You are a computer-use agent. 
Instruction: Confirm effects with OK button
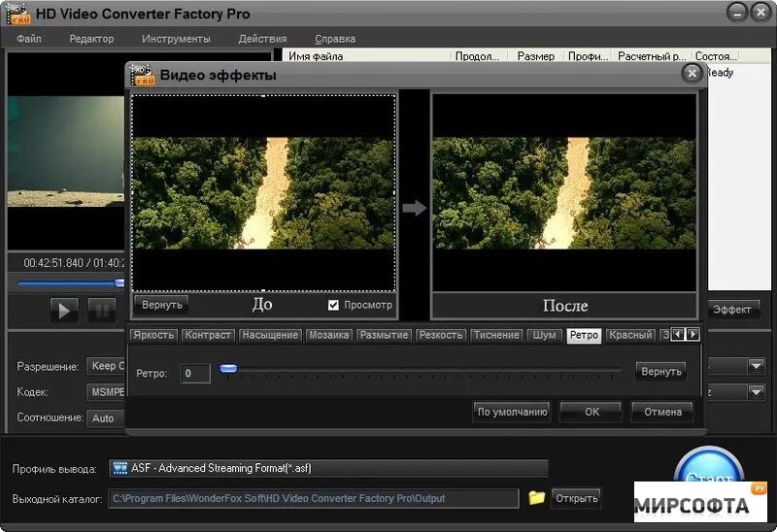[x=591, y=412]
